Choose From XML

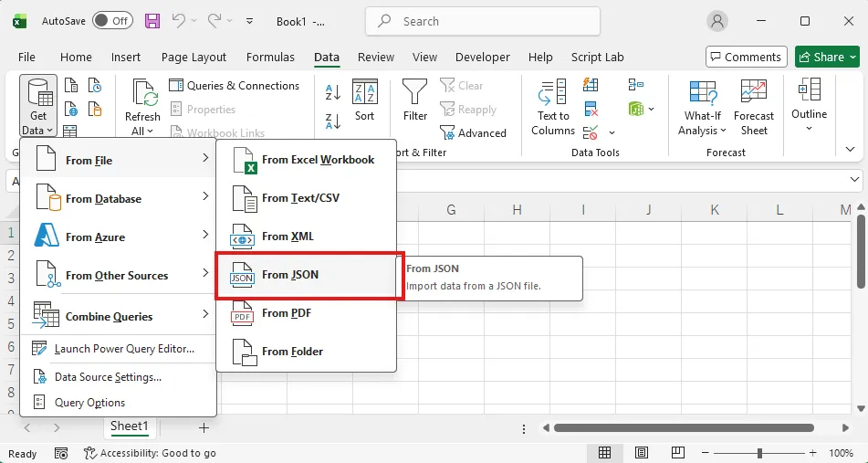click(306, 237)
